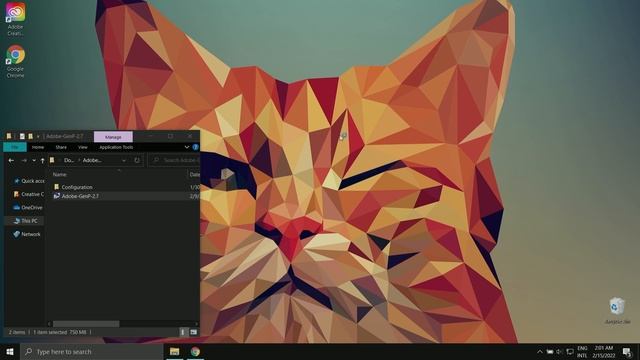This screenshot has width=640, height=360.
Task: Open network icon in system tray
Action: click(x=570, y=351)
